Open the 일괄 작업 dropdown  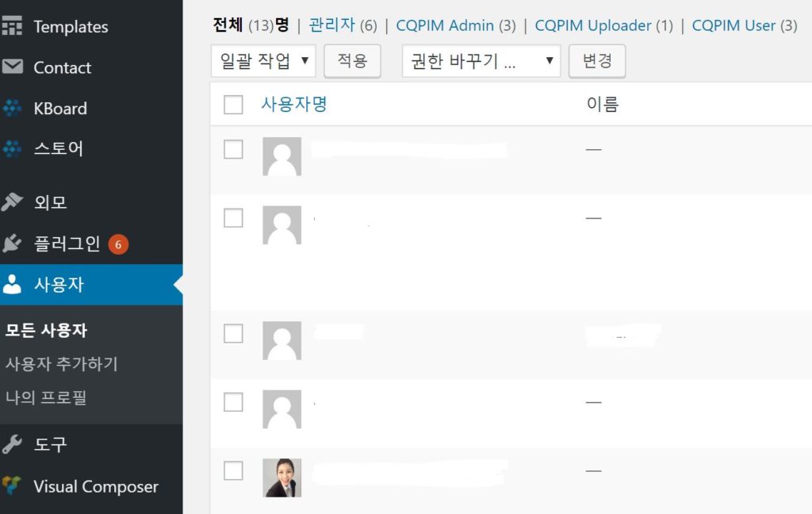pos(263,61)
